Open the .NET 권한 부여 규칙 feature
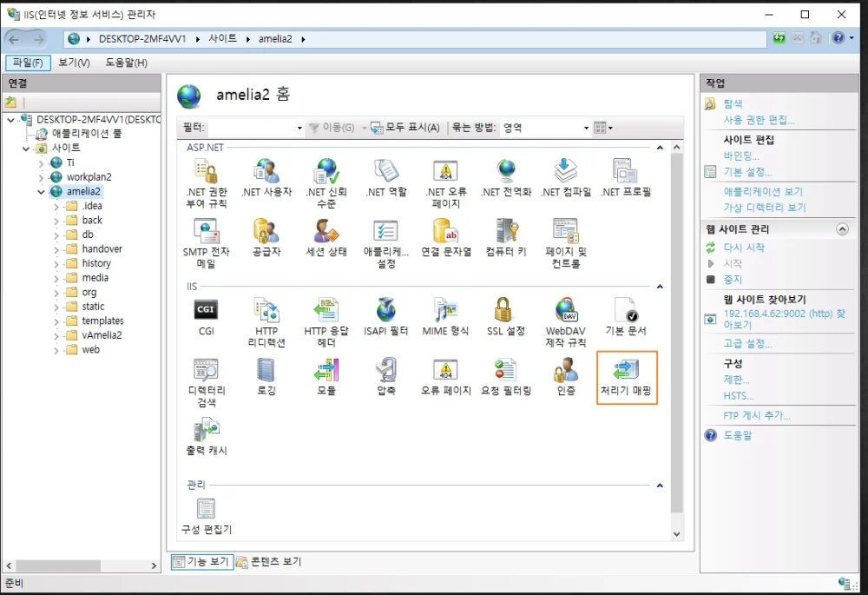 207,182
